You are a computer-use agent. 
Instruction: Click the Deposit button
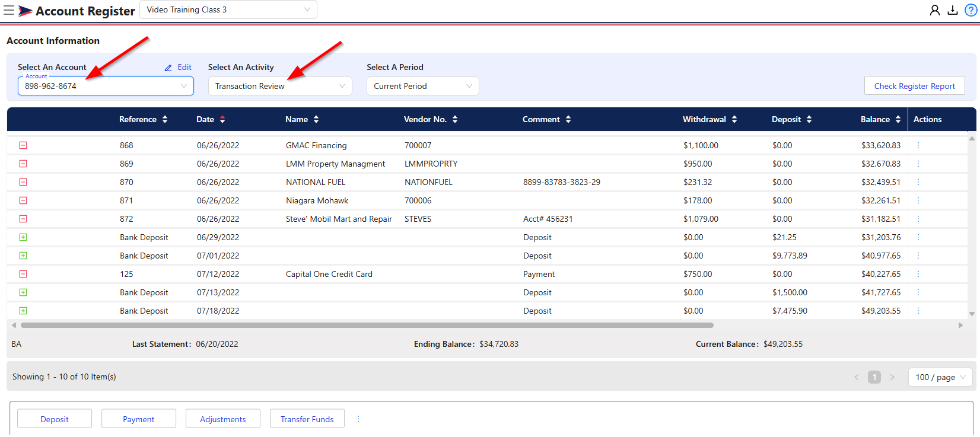coord(55,419)
